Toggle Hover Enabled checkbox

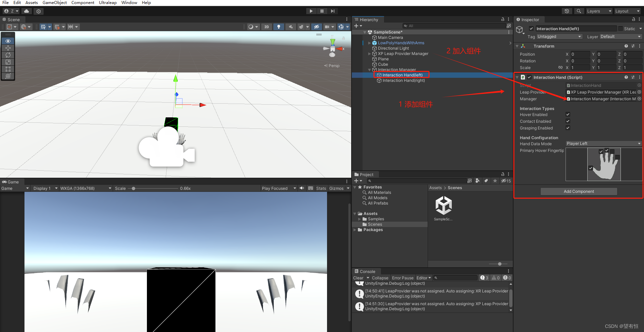click(568, 114)
